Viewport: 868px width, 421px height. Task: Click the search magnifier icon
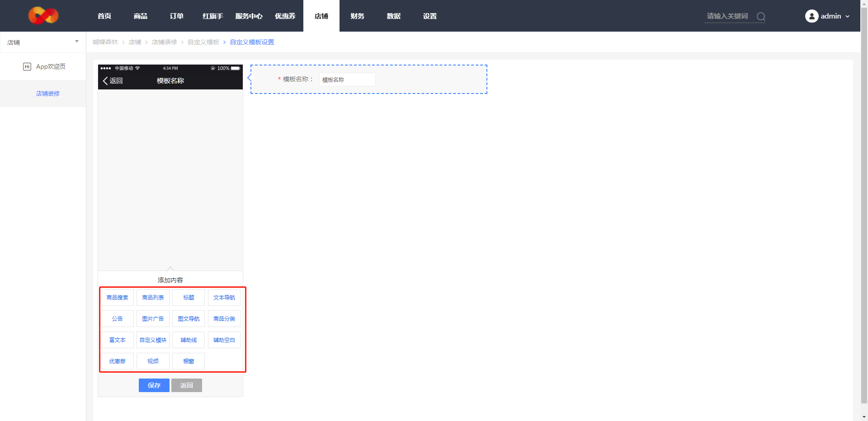point(761,17)
